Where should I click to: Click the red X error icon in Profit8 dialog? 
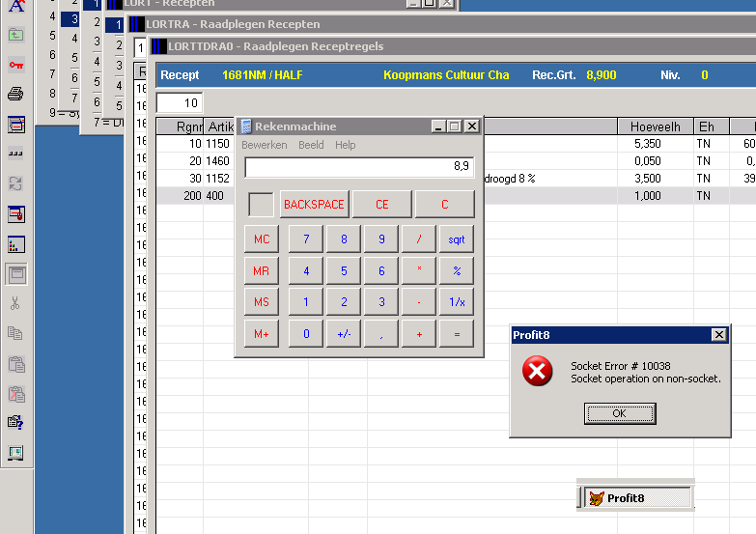(x=537, y=371)
